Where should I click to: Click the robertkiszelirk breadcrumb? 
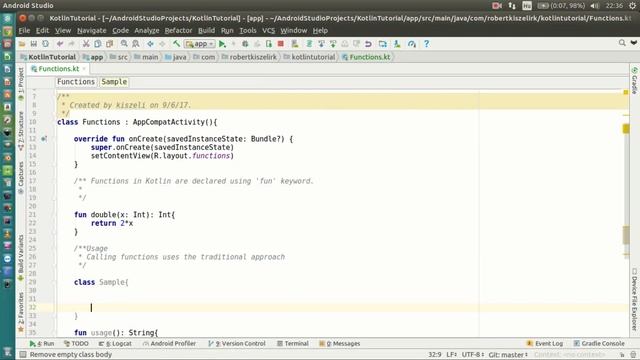tap(249, 57)
